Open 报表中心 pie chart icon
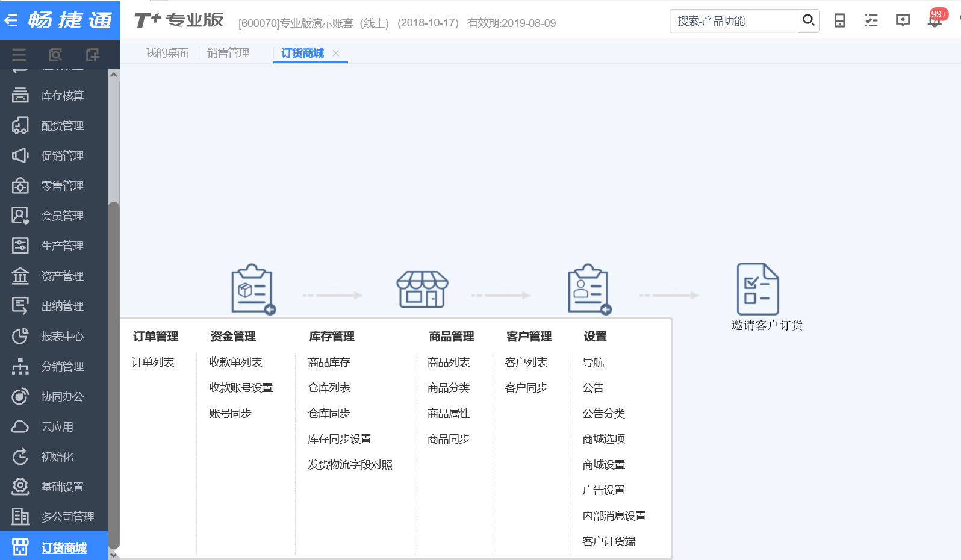Viewport: 961px width, 560px height. coord(20,336)
